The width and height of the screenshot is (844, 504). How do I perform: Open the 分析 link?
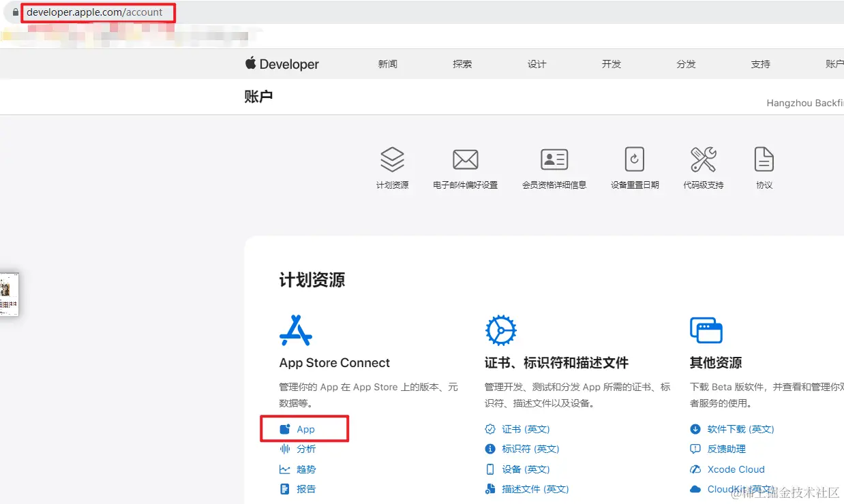point(306,449)
